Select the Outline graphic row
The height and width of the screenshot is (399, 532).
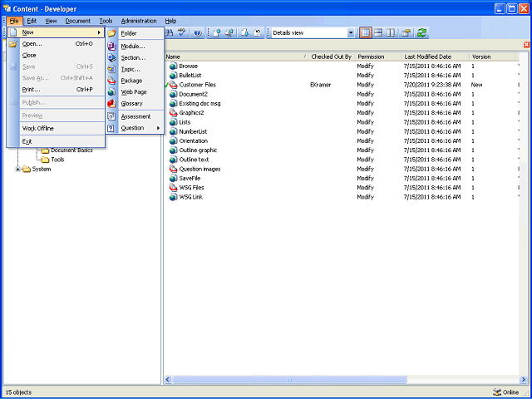342,150
